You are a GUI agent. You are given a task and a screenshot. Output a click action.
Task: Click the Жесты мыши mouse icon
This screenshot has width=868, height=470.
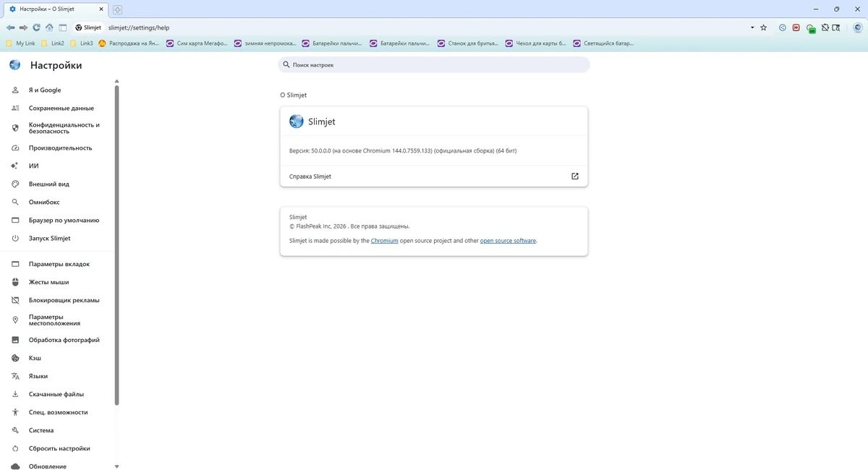coord(15,282)
